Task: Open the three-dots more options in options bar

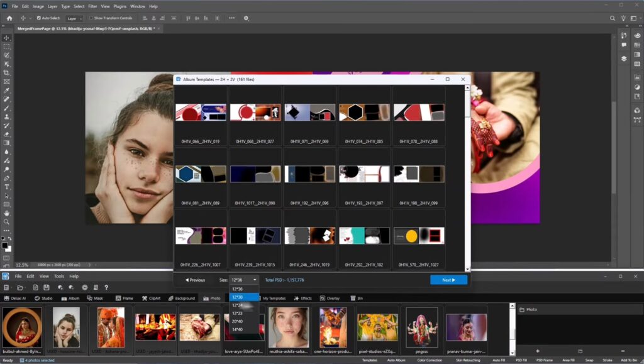Action: (x=231, y=18)
